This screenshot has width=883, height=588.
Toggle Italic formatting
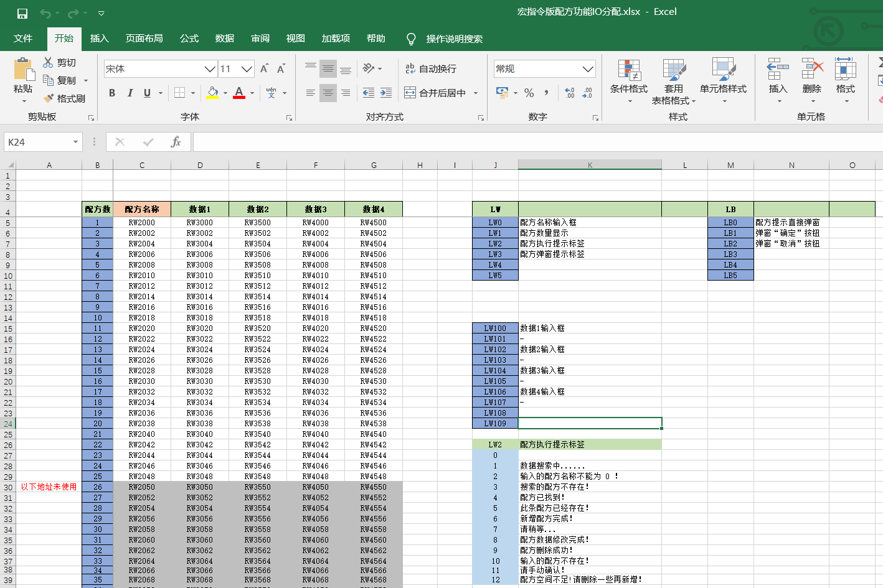coord(130,93)
